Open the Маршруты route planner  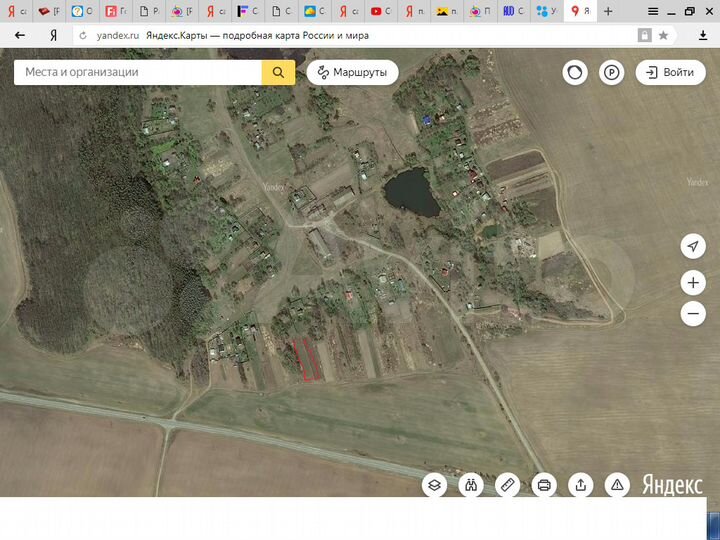click(352, 72)
